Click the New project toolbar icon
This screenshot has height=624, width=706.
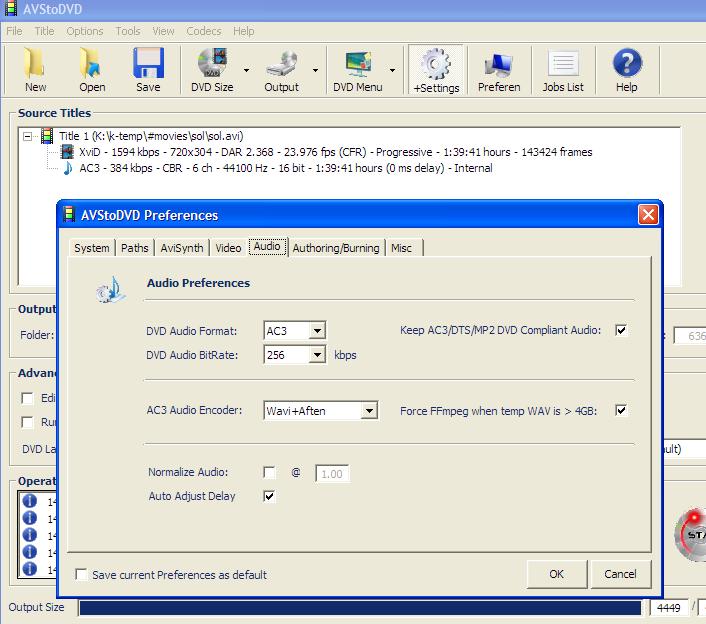point(35,63)
